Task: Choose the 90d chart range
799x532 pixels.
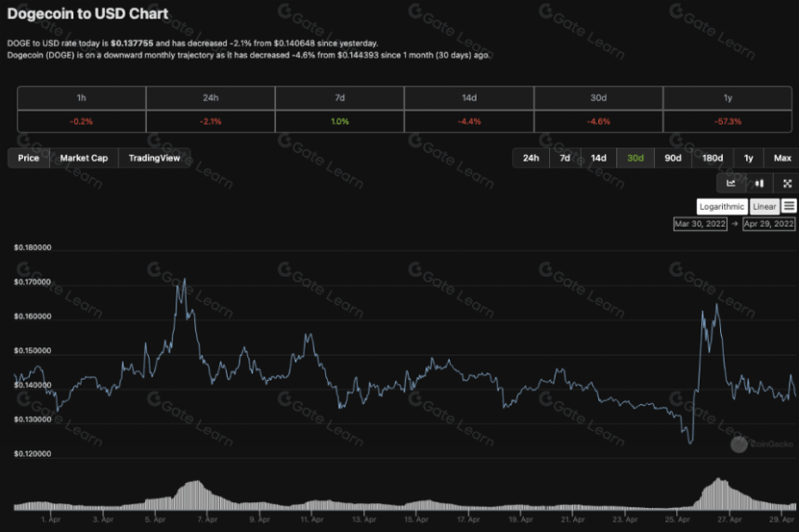Action: click(673, 158)
